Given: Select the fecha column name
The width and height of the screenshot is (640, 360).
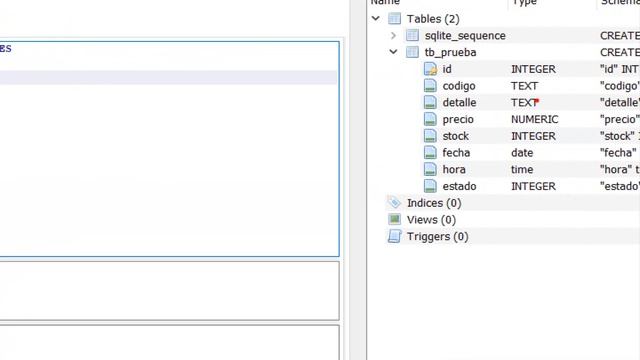Looking at the screenshot, I should point(456,153).
